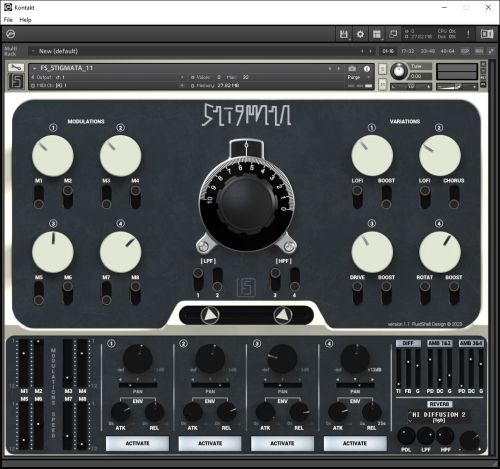This screenshot has width=500, height=469.
Task: Click right triangle button below main dial
Action: point(283,315)
